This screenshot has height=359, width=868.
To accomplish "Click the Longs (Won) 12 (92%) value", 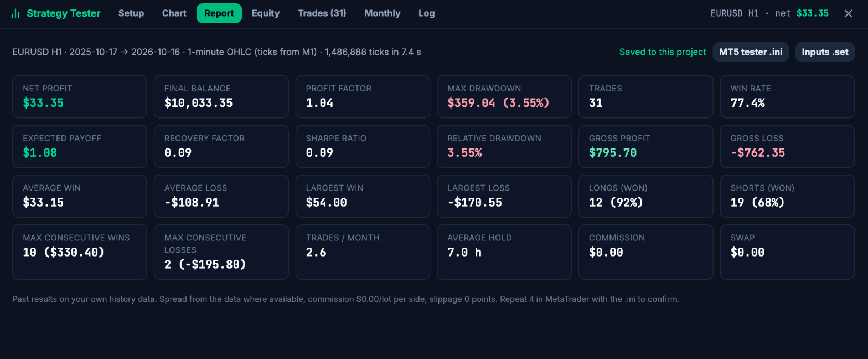I will 616,203.
